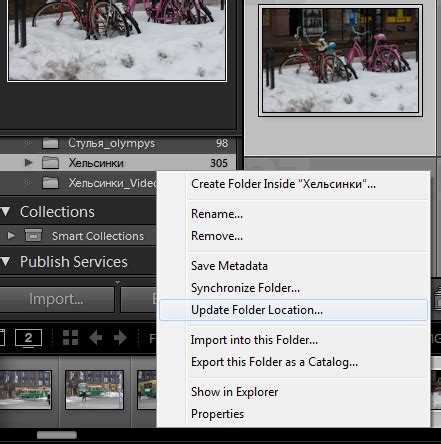Expand the Хельсинки folder triangle
Viewport: 441px width, 444px height.
point(29,163)
